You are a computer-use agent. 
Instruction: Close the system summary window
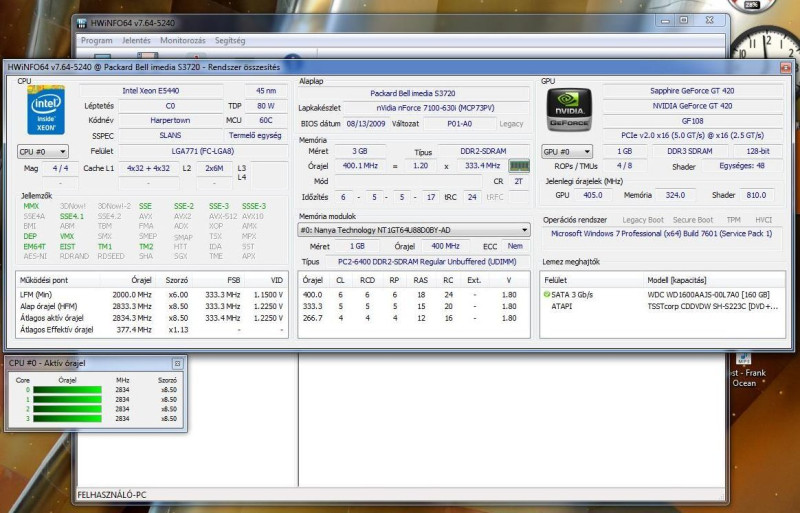(x=785, y=67)
